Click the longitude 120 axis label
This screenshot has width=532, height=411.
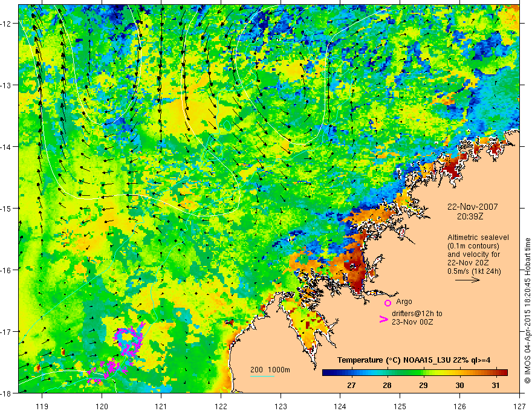click(x=102, y=406)
